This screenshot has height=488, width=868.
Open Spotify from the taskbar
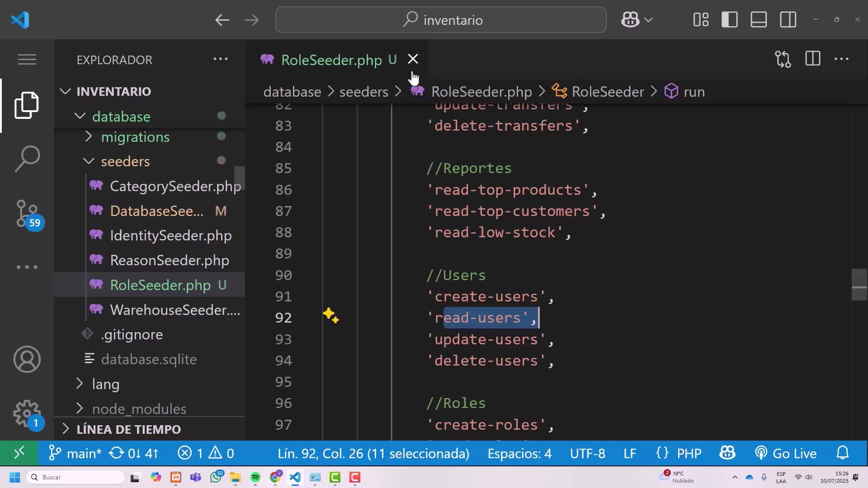tap(255, 477)
